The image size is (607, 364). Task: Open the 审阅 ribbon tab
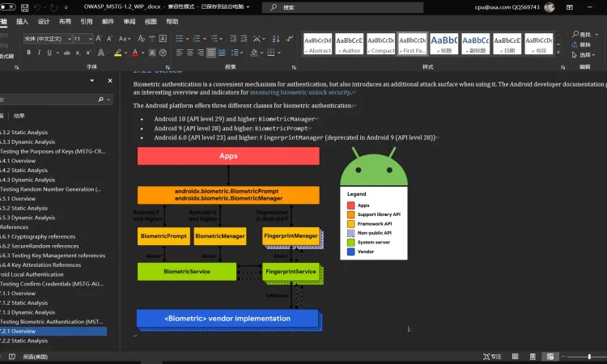pos(129,21)
